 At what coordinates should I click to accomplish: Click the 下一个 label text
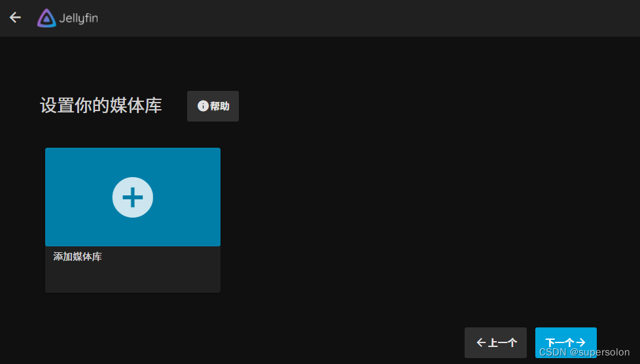560,342
